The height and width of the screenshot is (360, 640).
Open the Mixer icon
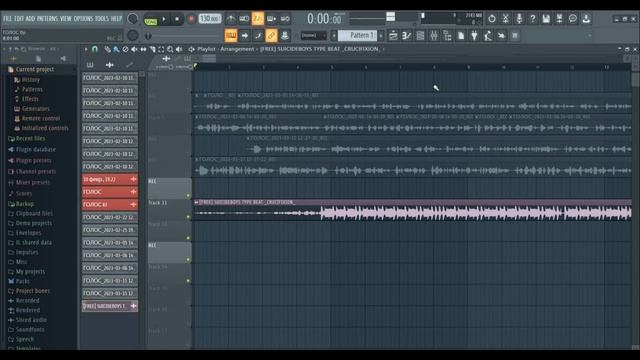433,36
